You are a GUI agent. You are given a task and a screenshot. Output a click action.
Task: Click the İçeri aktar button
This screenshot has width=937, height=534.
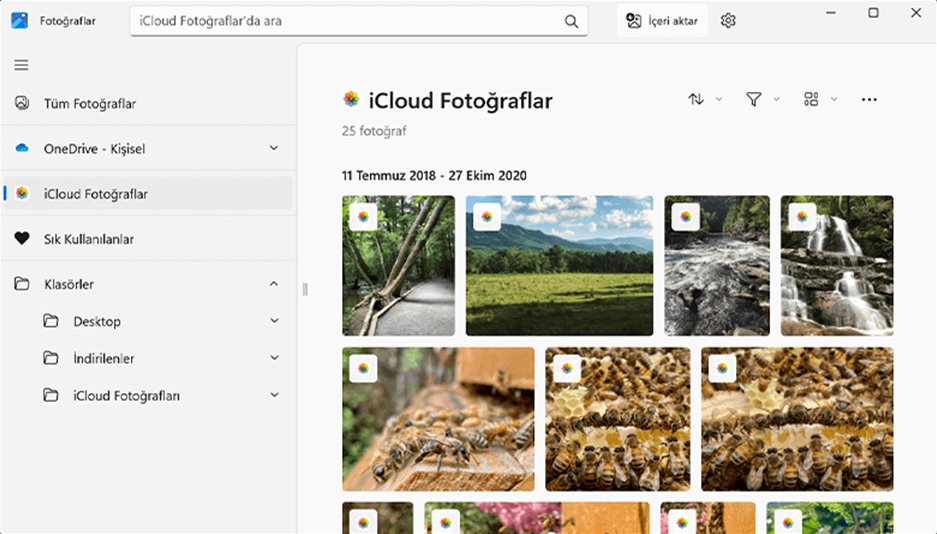(x=662, y=21)
